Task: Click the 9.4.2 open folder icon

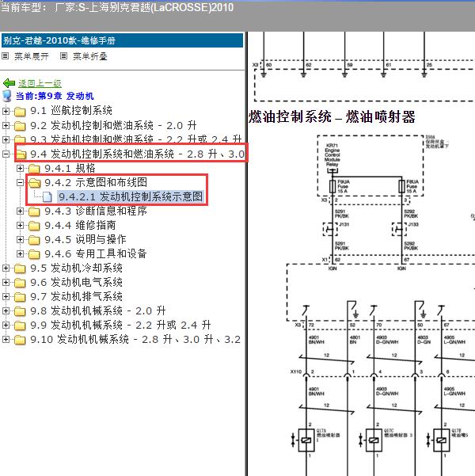Action: coord(35,182)
